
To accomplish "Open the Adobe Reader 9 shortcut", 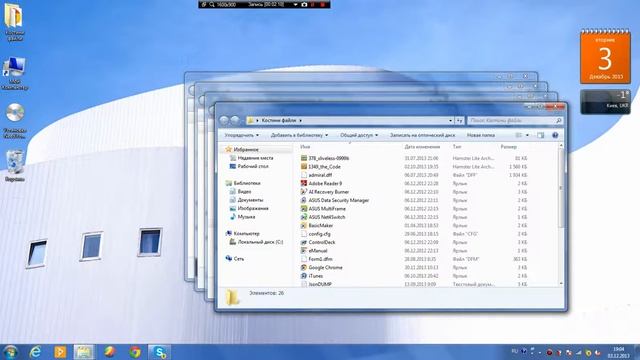I will click(x=325, y=183).
